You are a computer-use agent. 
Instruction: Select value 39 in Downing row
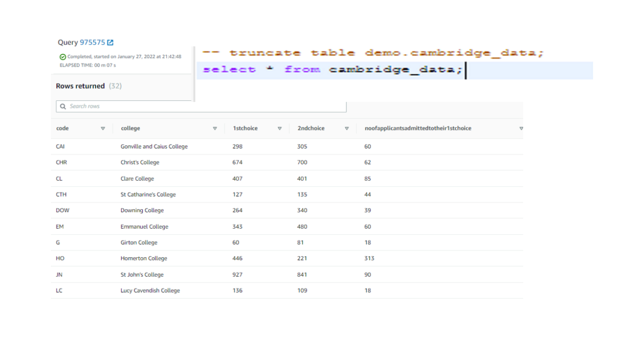[368, 211]
